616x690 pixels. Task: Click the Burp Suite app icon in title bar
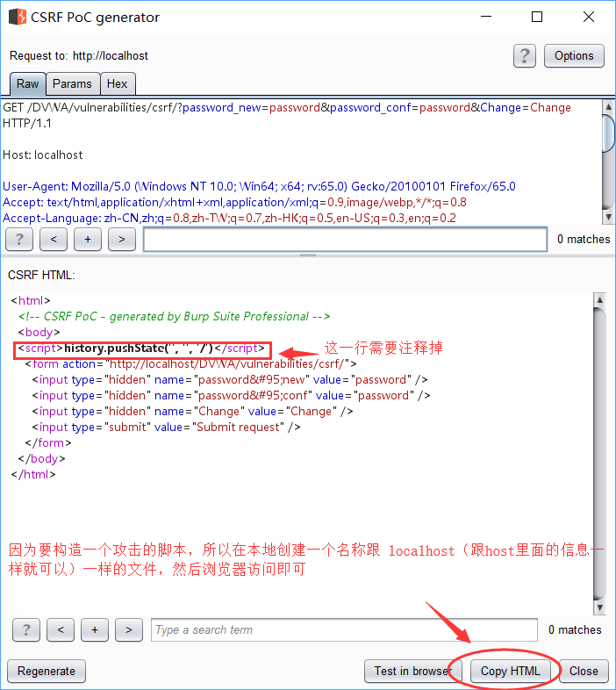pyautogui.click(x=18, y=18)
